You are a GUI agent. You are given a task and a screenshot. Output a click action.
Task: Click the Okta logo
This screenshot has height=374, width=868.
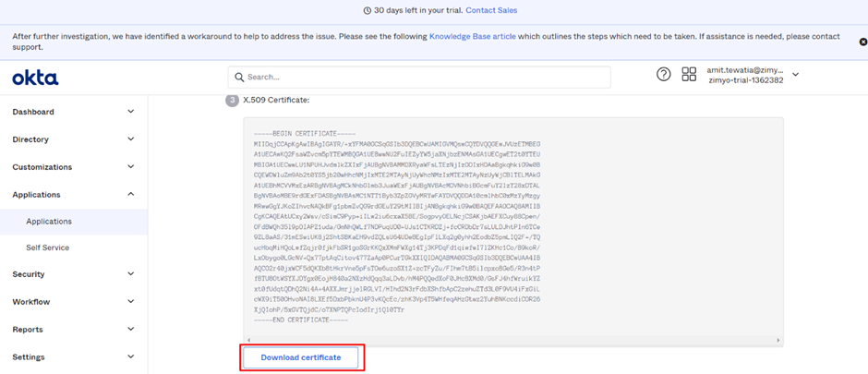pyautogui.click(x=35, y=78)
